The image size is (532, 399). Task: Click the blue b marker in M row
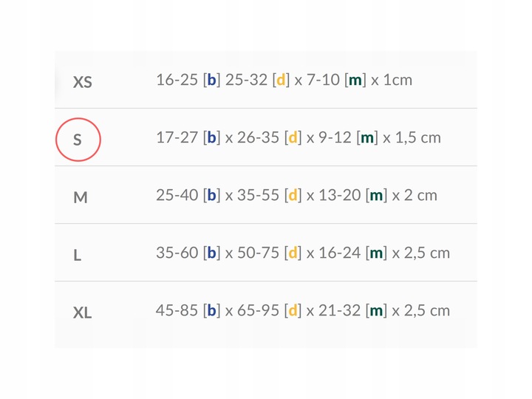click(x=212, y=195)
